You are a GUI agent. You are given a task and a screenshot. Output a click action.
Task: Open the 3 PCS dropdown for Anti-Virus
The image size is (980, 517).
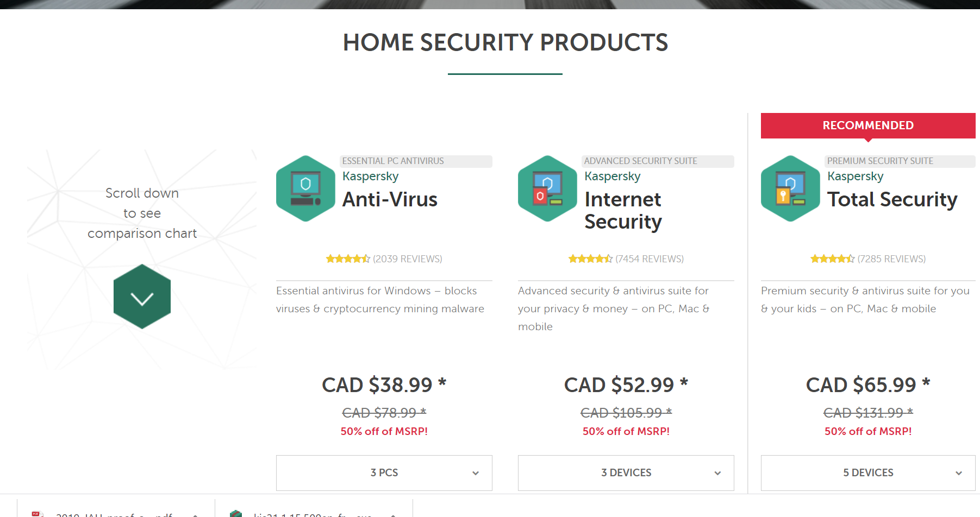(384, 472)
